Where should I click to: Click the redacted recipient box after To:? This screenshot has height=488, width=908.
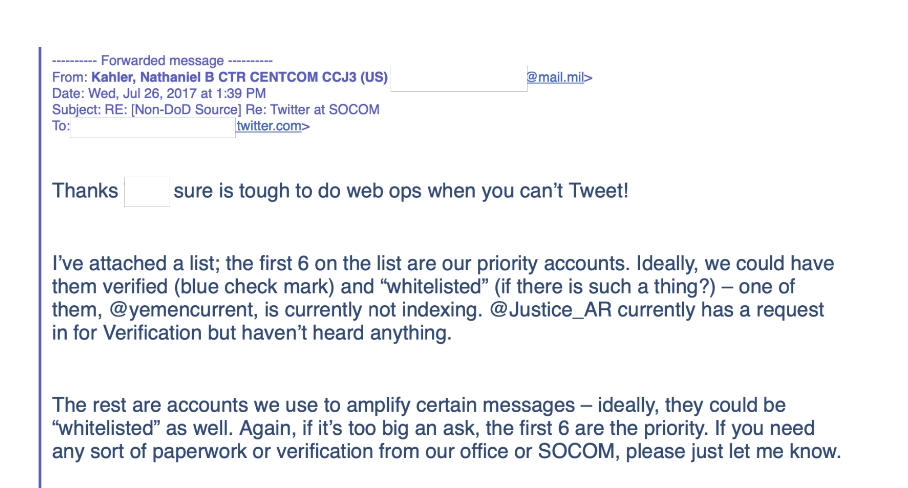pos(152,126)
